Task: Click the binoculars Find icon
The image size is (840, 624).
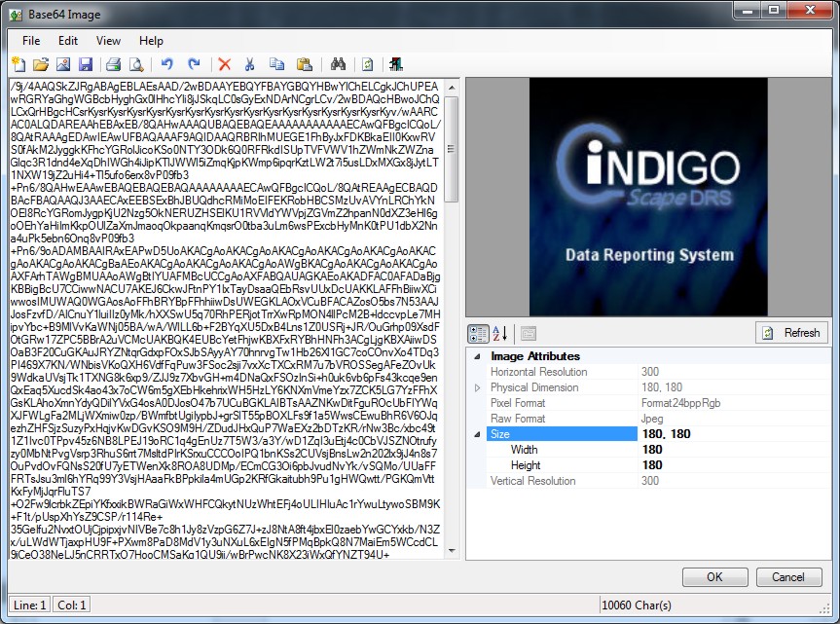Action: [x=339, y=64]
